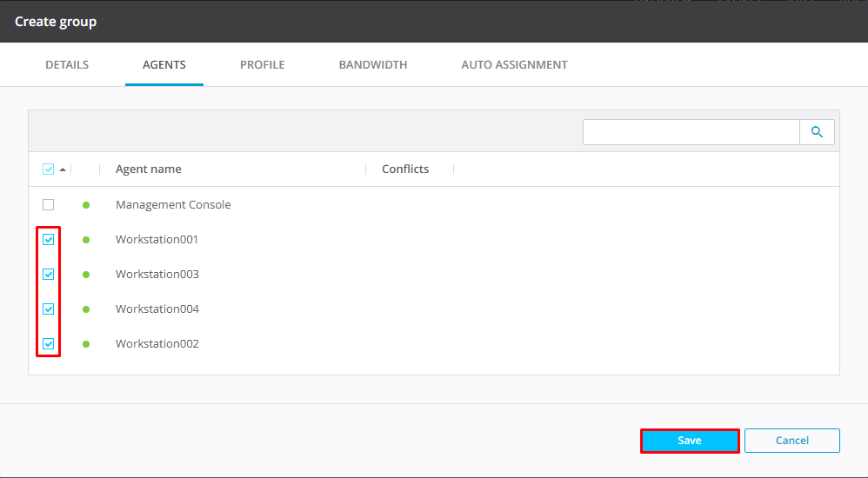Open the Auto Assignment tab
Viewport: 868px width, 478px height.
[x=514, y=65]
